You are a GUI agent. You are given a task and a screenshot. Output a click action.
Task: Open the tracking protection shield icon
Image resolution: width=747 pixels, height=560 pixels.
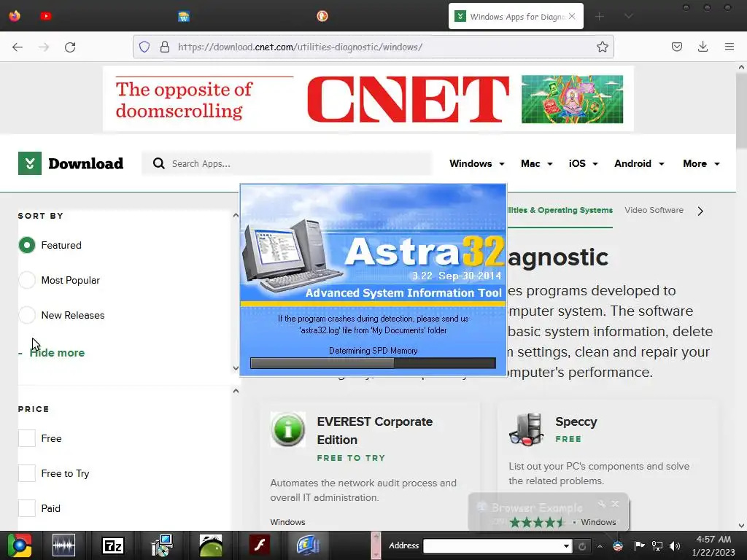click(144, 47)
